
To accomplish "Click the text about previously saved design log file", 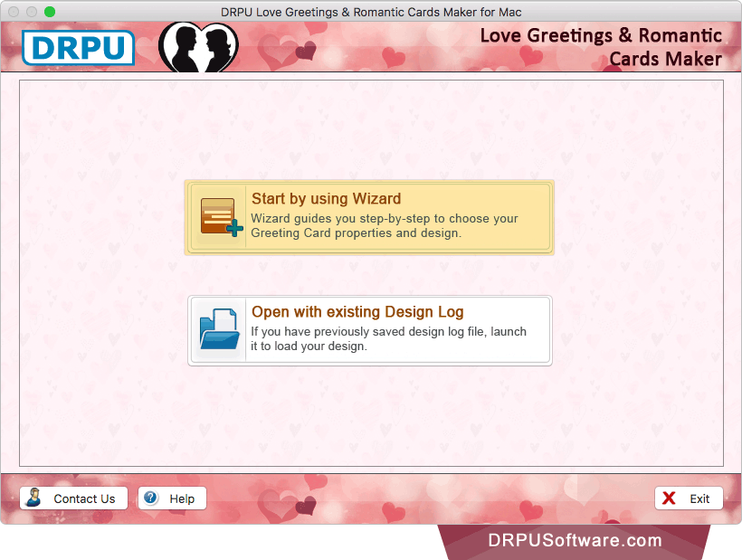I will click(x=388, y=338).
